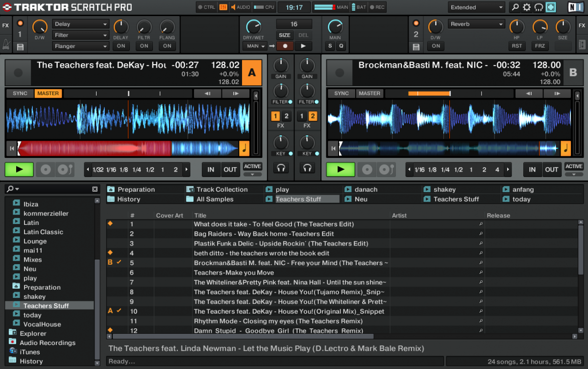This screenshot has height=369, width=588.
Task: Open the Filter effect dropdown
Action: point(80,35)
